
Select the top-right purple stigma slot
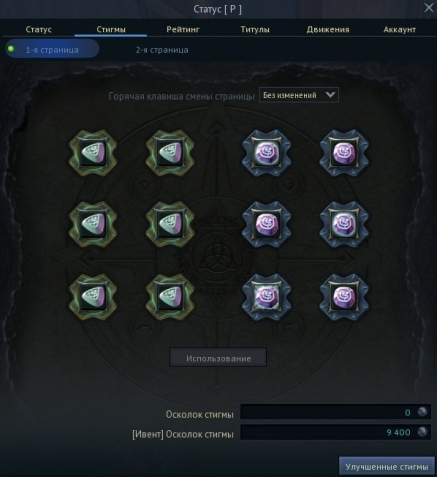[344, 153]
